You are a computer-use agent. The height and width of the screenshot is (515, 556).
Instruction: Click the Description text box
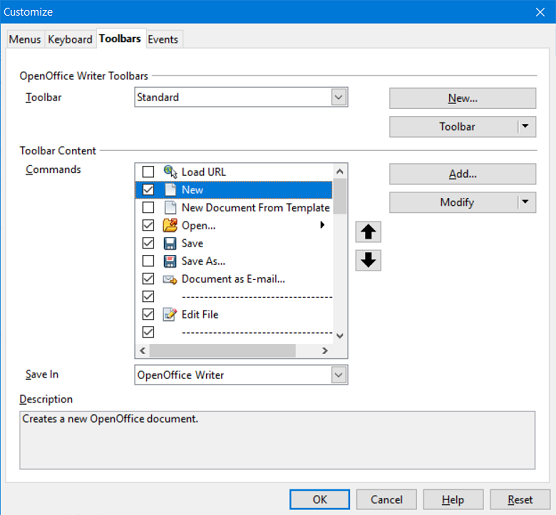pyautogui.click(x=277, y=440)
